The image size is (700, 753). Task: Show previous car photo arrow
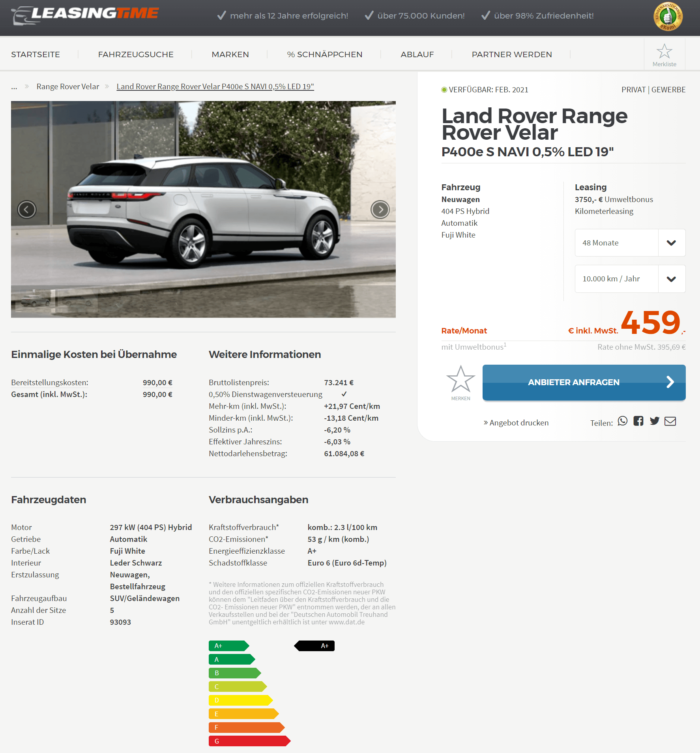27,209
